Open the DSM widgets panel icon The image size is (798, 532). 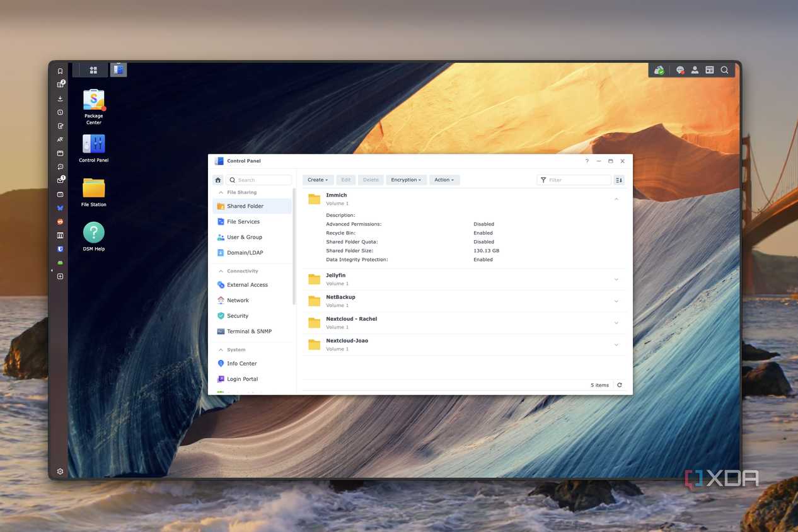(x=710, y=70)
